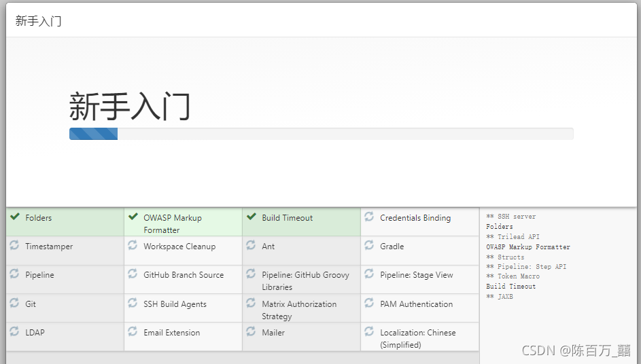
Task: Click '** SSH server' in the install log
Action: [510, 217]
